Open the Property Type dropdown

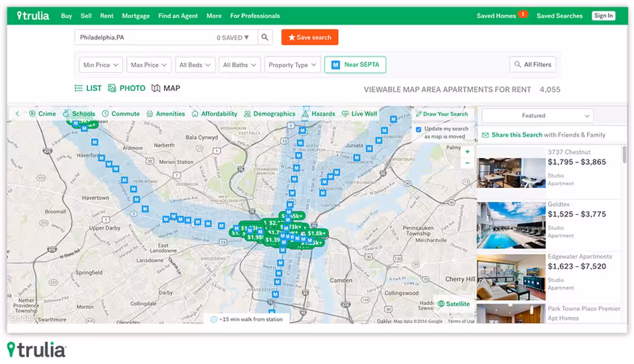click(x=292, y=65)
